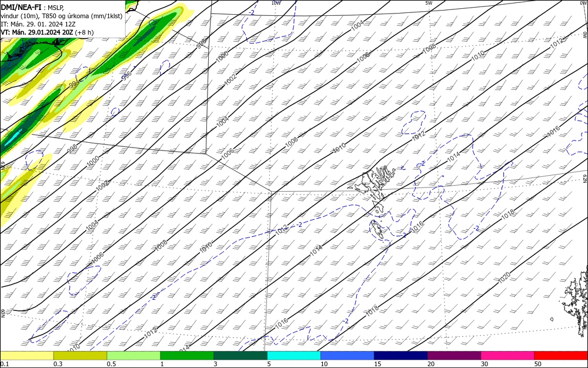
Task: Click the 996 isobar label
Action: tap(127, 76)
